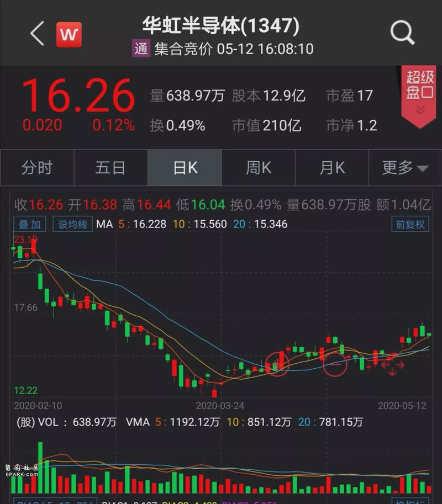Tap the tallest green volume bar

[x=40, y=468]
